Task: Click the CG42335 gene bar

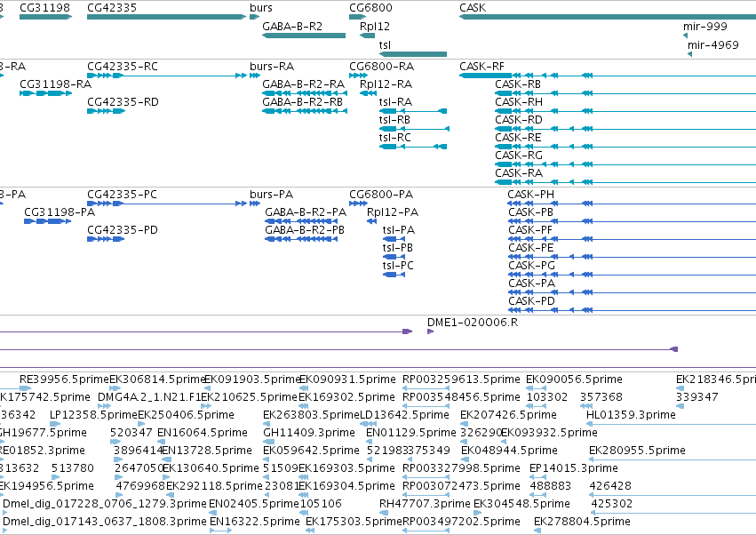Action: (166, 17)
